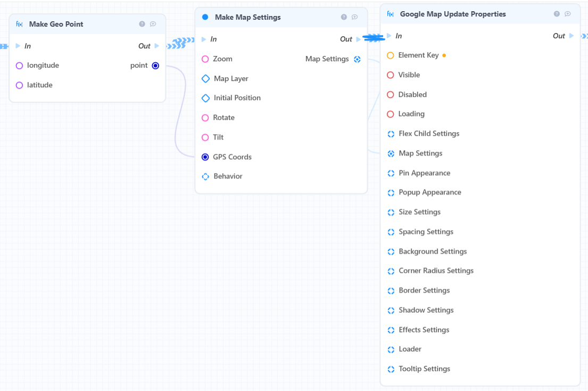Click the Map Layer label
Image resolution: width=588 pixels, height=391 pixels.
231,78
